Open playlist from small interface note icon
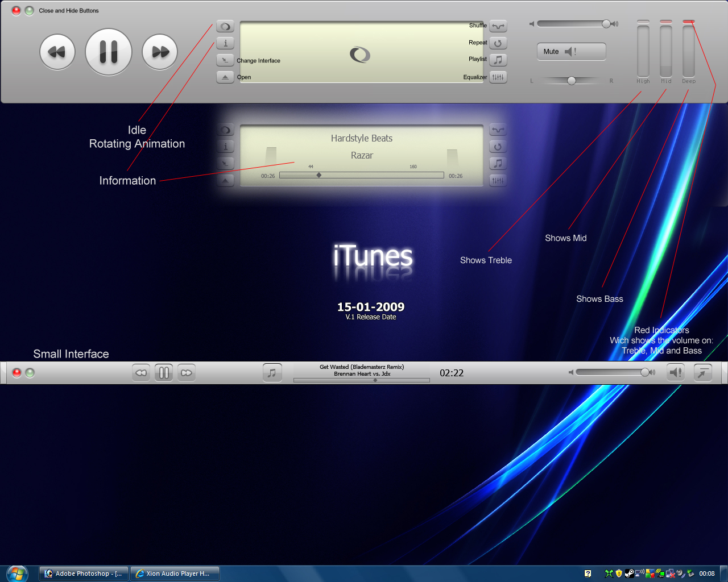Viewport: 728px width, 582px height. click(272, 373)
